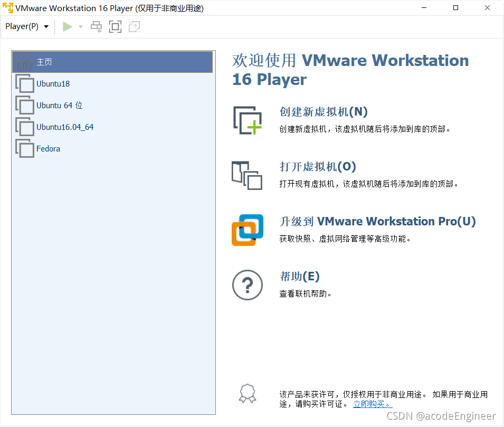Click 升级到 VMware Workstation Pro(U) link

[x=377, y=222]
